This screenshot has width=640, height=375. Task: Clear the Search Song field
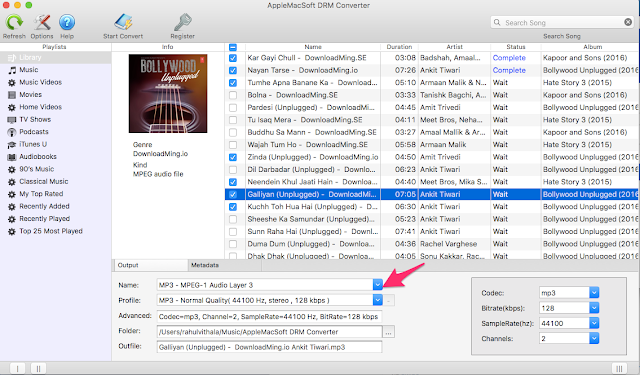click(x=628, y=22)
